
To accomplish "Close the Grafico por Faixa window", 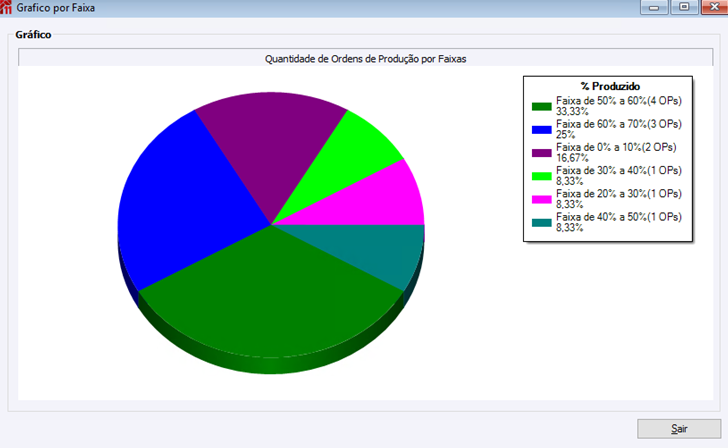I will pos(714,7).
